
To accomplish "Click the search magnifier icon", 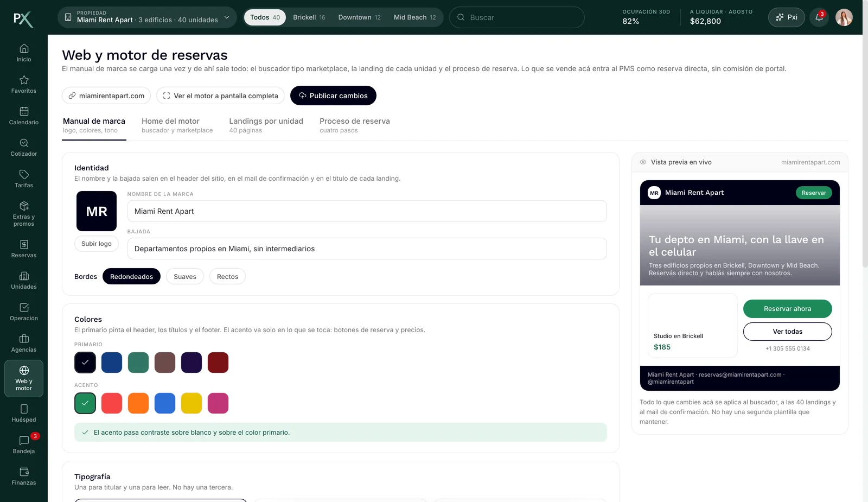I will point(461,17).
